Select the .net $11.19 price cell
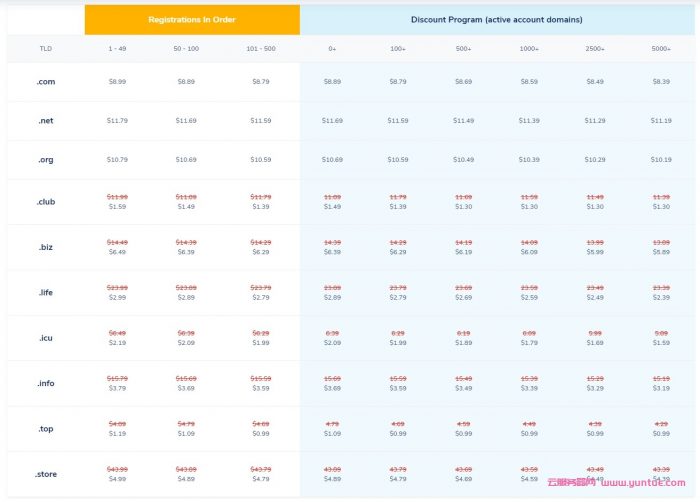The image size is (700, 502). (661, 120)
